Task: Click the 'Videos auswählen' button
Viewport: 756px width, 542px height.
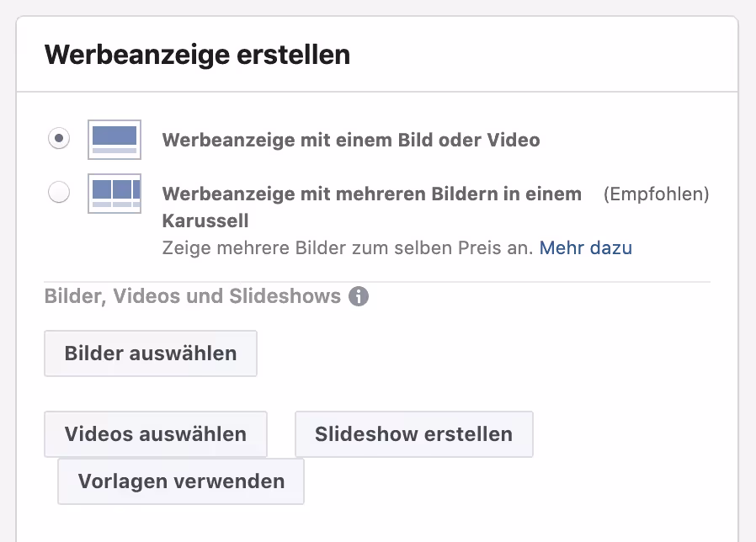Action: click(x=156, y=434)
